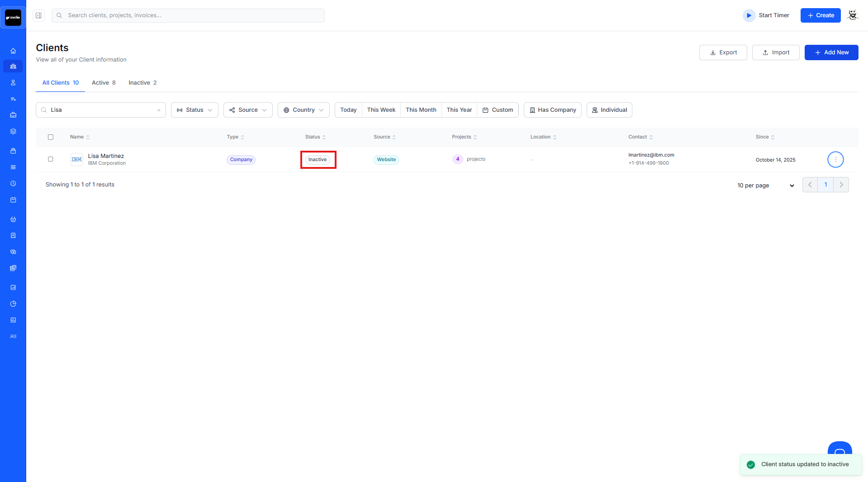Viewport: 868px width, 482px height.
Task: Filter by This Month
Action: click(421, 110)
